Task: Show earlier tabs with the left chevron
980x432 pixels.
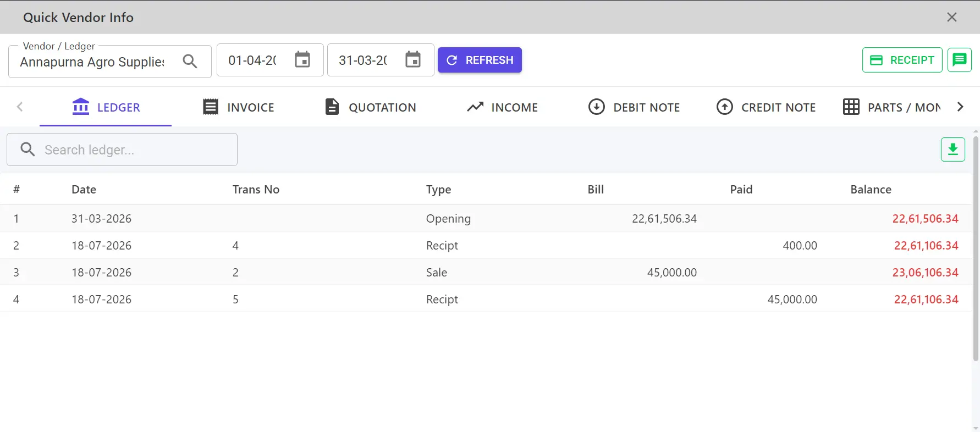Action: coord(20,107)
